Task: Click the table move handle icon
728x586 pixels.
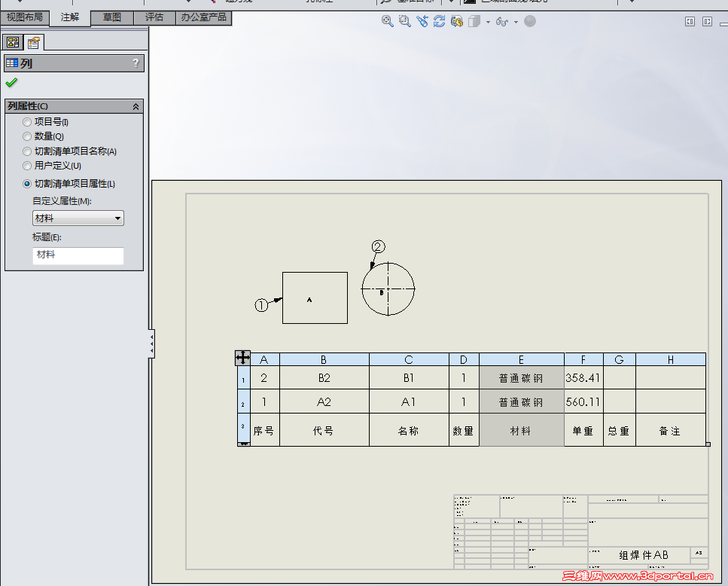Action: click(x=243, y=358)
